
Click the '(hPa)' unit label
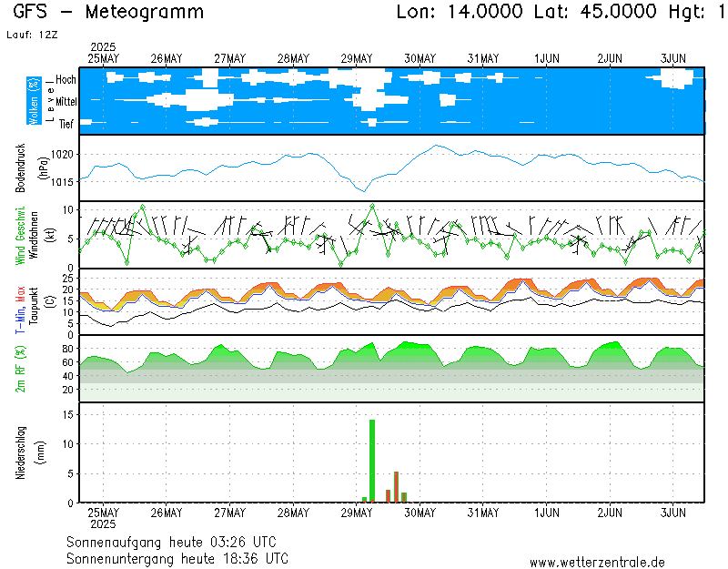(44, 168)
